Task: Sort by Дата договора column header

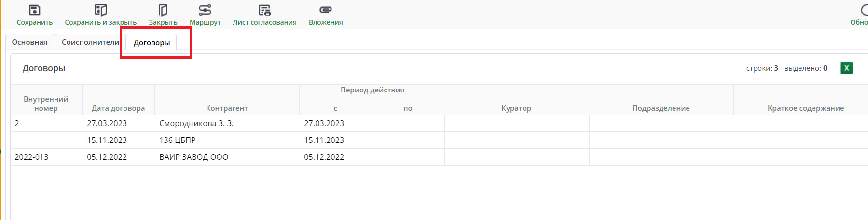Action: (x=118, y=108)
